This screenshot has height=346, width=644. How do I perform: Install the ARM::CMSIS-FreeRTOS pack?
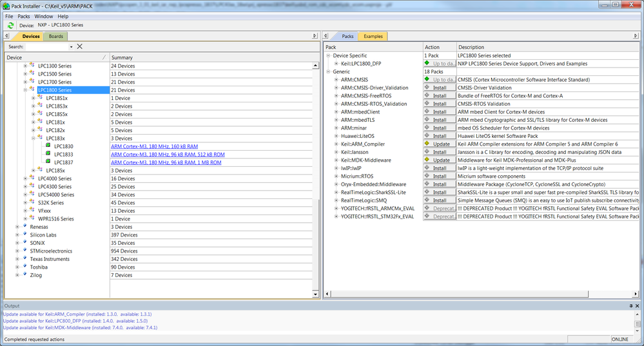coord(440,95)
